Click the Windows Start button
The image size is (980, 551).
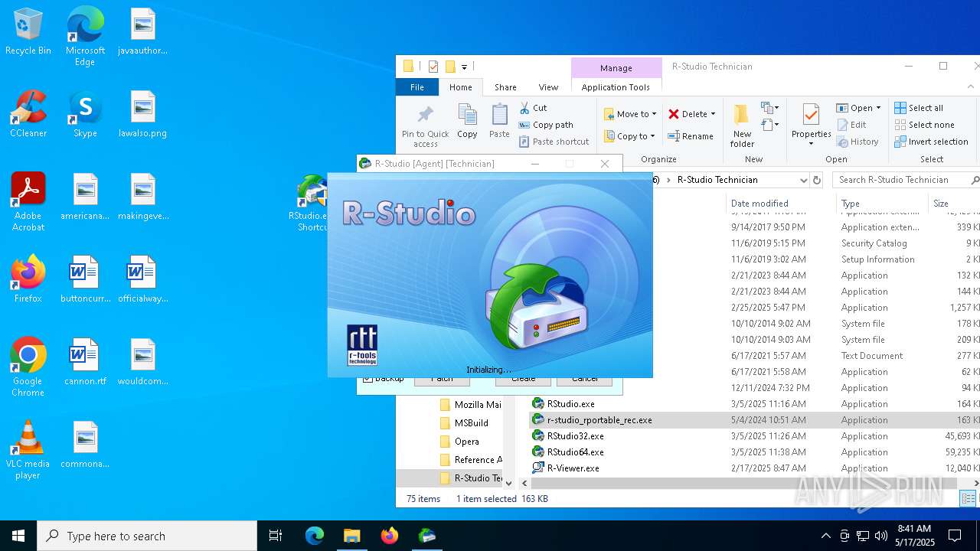pyautogui.click(x=18, y=536)
